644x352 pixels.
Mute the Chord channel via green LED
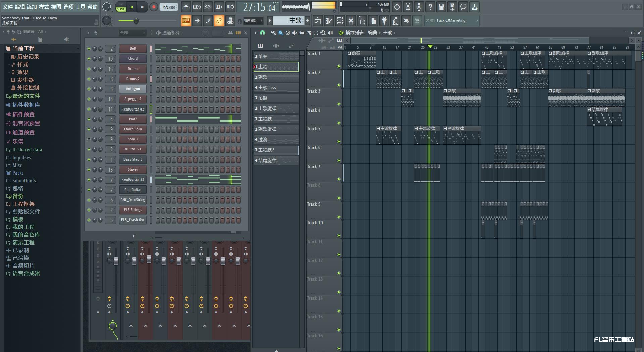(89, 59)
